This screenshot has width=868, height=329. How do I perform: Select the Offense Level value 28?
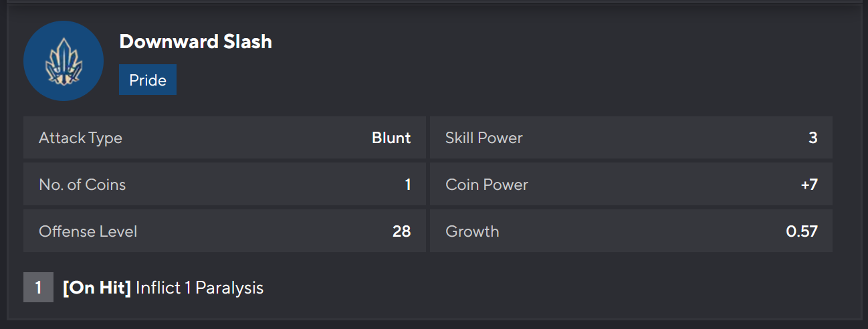point(401,231)
